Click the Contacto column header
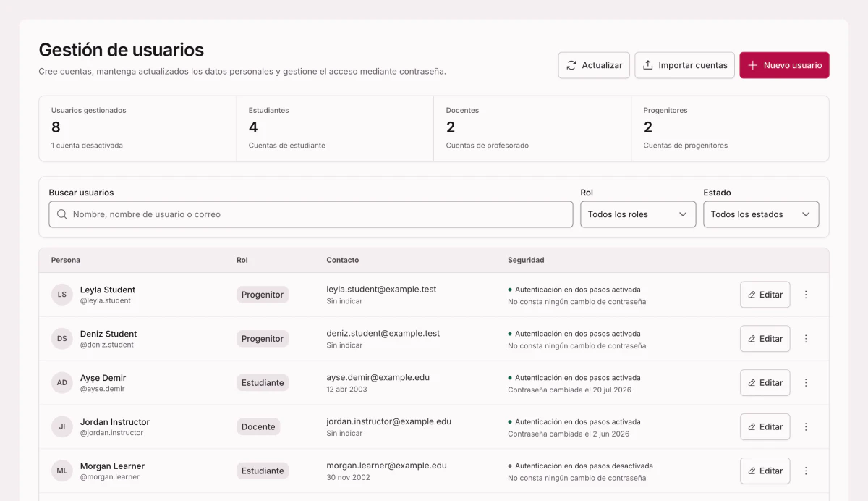 [x=343, y=260]
